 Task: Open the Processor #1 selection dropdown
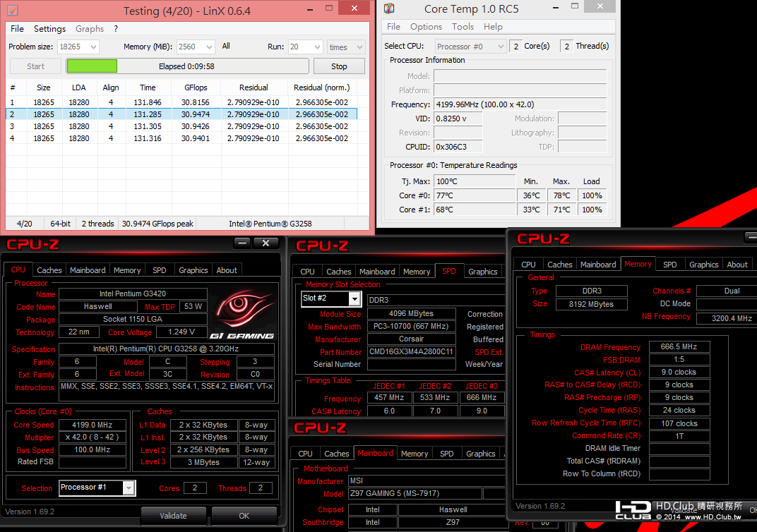point(97,488)
